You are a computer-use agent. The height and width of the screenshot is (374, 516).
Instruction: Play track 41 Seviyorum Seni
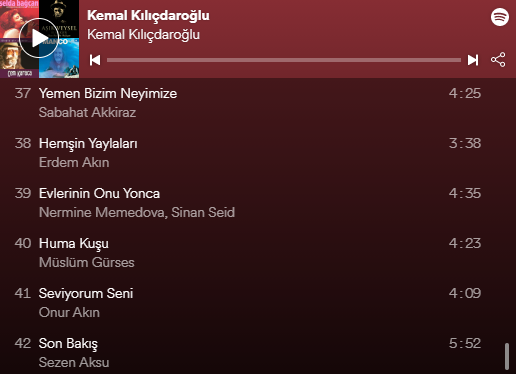point(248,303)
